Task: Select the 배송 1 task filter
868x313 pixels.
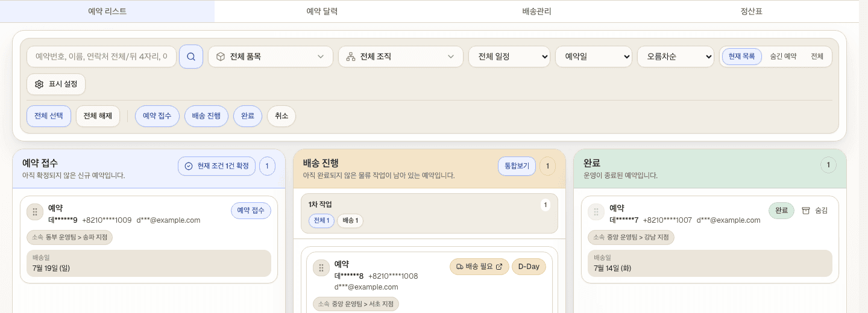Action: pos(350,221)
